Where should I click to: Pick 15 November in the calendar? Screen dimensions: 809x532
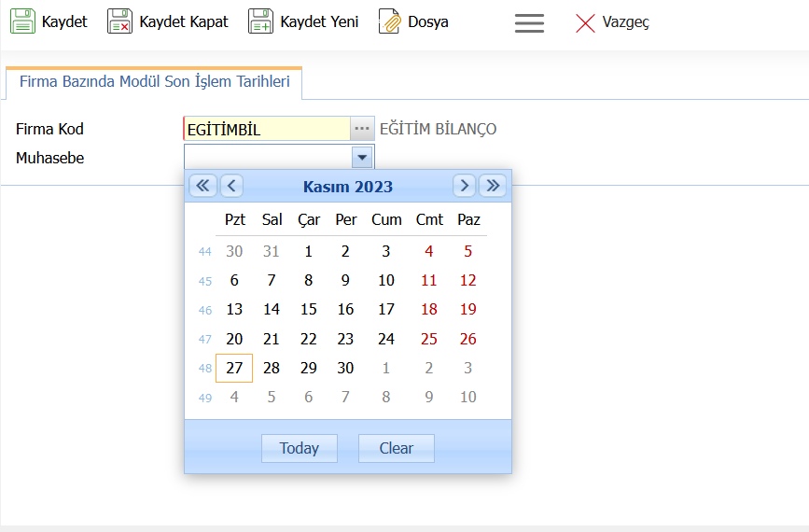(x=309, y=310)
